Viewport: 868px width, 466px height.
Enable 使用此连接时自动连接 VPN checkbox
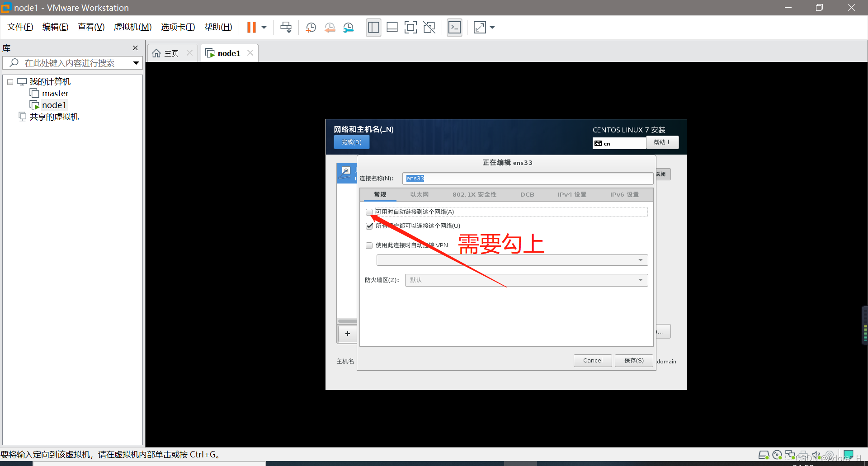(369, 245)
